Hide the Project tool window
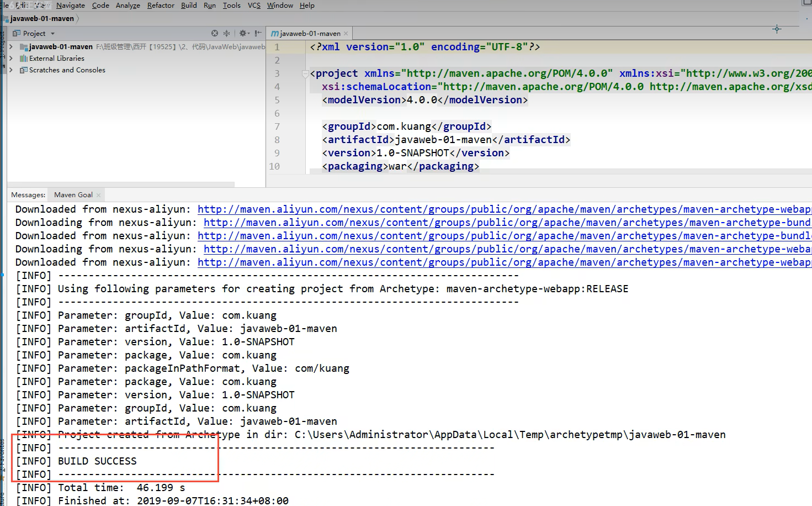Image resolution: width=812 pixels, height=506 pixels. (x=258, y=33)
